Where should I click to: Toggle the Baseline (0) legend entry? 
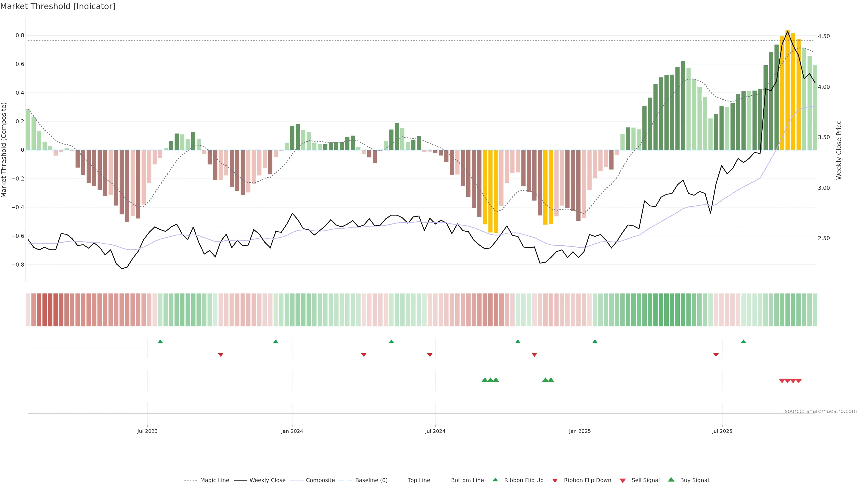pyautogui.click(x=371, y=480)
